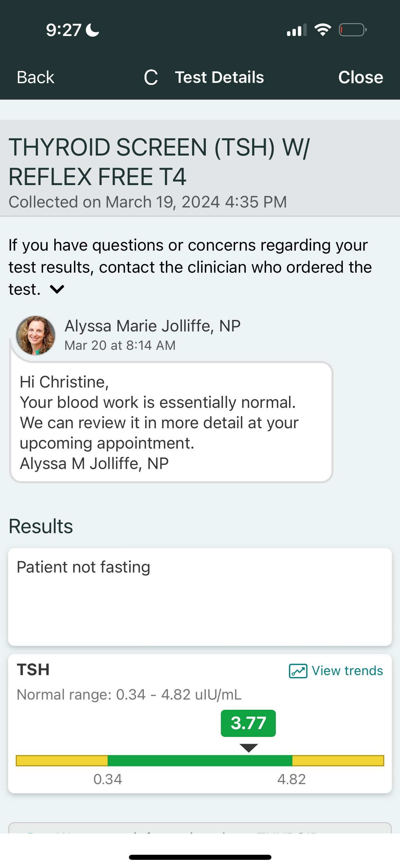Tap Alyssa Marie Jolliffe's profile photo

[x=36, y=336]
